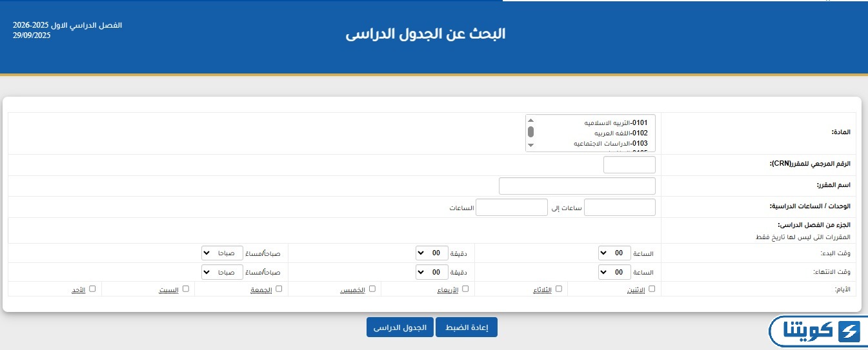Open the end time minute dropdown
868x350 pixels.
(x=432, y=272)
